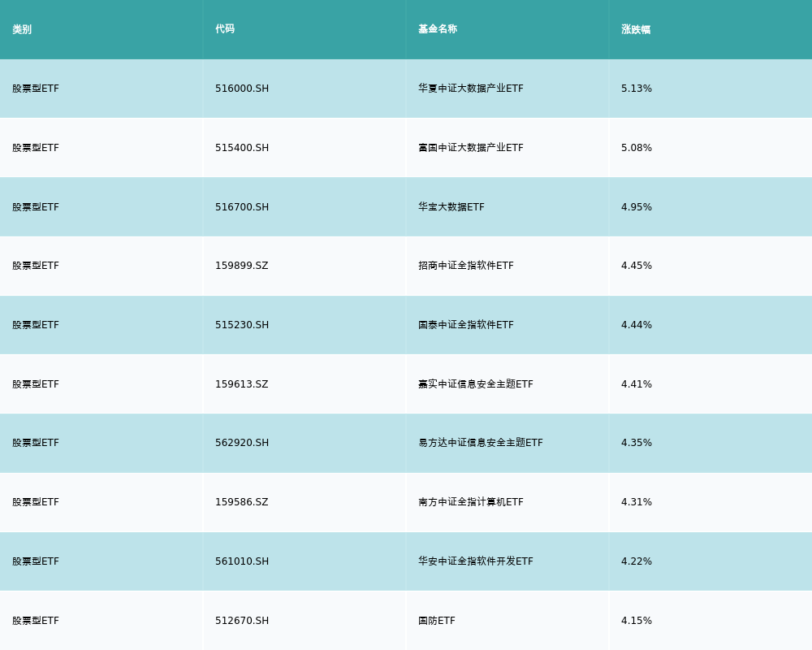Click the 5.13% change value
Image resolution: width=812 pixels, height=650 pixels.
point(637,88)
